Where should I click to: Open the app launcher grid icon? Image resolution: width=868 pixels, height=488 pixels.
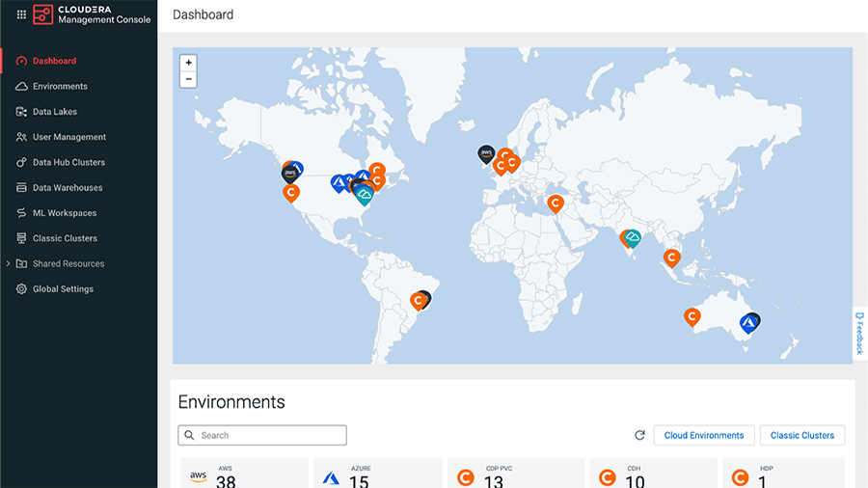pos(21,14)
